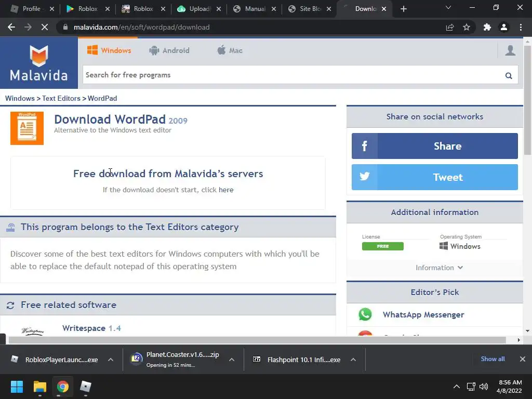Open the volume control icon

pyautogui.click(x=484, y=387)
